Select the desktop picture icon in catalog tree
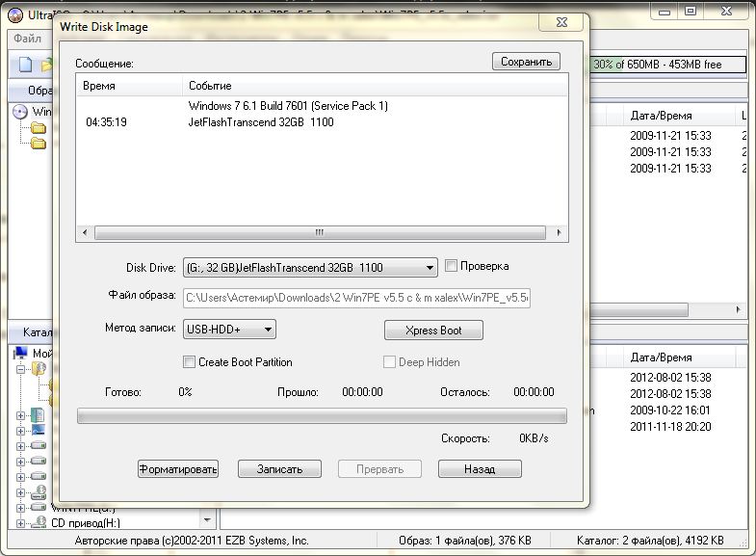The height and width of the screenshot is (556, 756). click(39, 430)
